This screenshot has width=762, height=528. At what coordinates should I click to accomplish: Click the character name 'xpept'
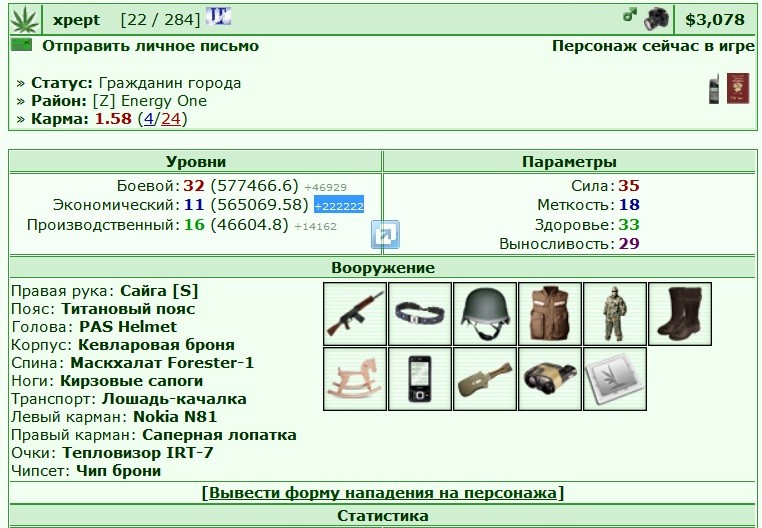pyautogui.click(x=76, y=20)
